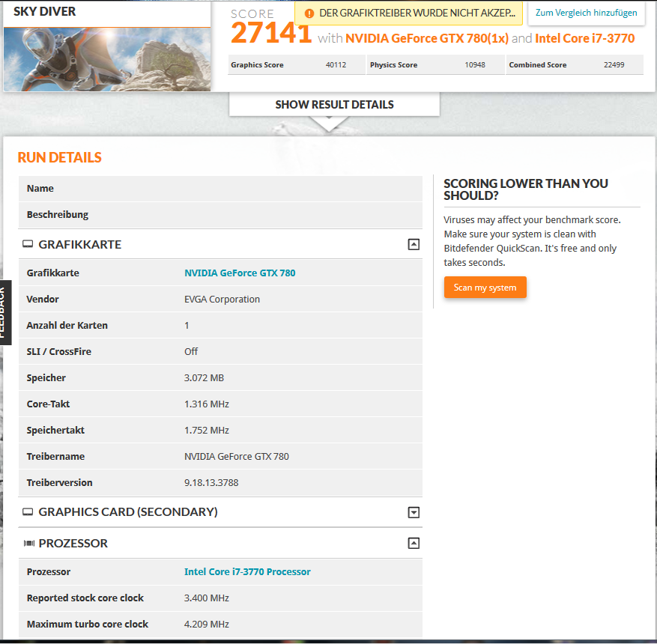Select the Vendor value EVGA Corporation
The width and height of the screenshot is (657, 644).
point(222,300)
